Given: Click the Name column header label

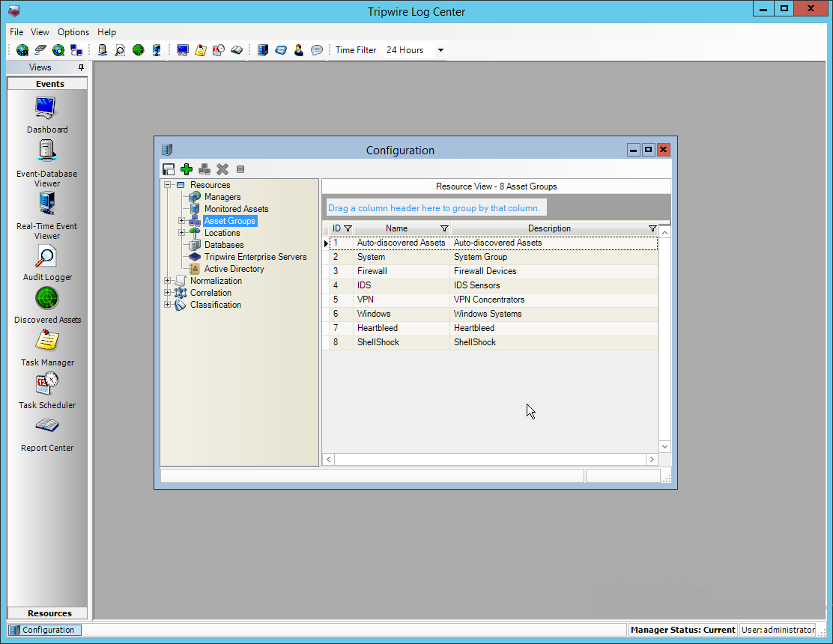Looking at the screenshot, I should pyautogui.click(x=397, y=228).
